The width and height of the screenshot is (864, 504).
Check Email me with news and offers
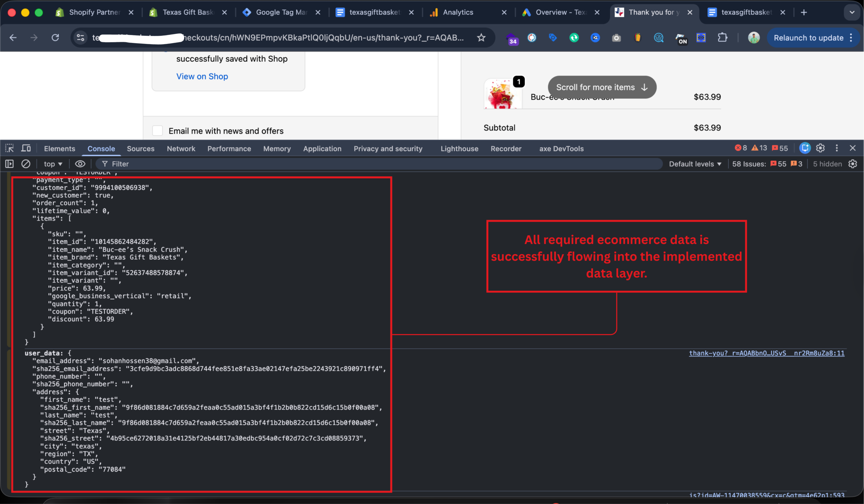click(x=157, y=131)
